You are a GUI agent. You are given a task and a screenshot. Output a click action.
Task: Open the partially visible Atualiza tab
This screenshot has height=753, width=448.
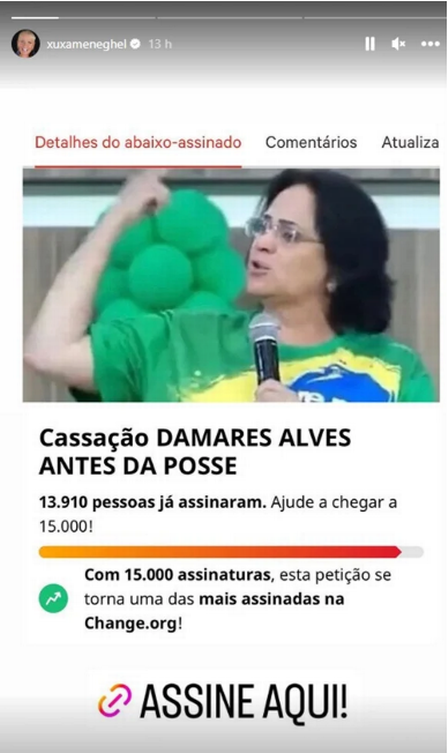tap(410, 143)
